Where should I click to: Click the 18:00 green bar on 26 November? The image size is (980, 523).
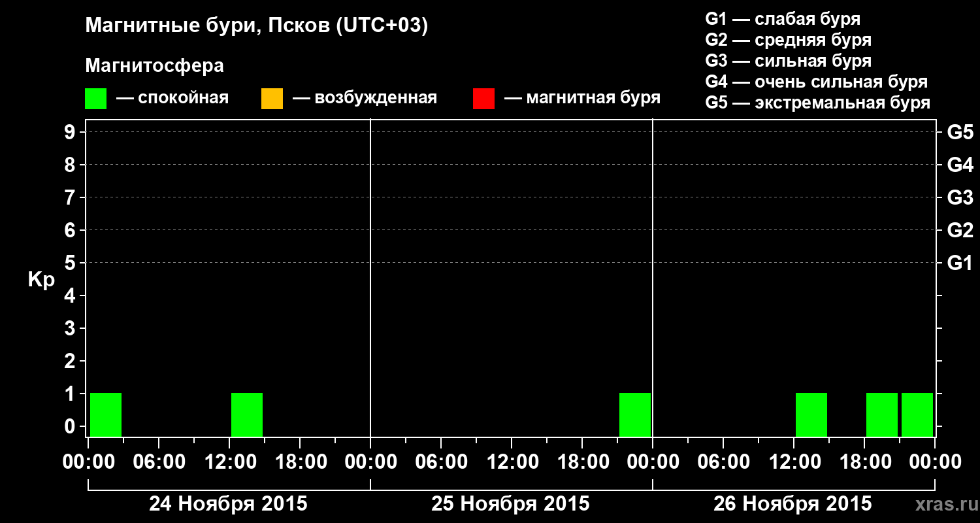point(882,414)
